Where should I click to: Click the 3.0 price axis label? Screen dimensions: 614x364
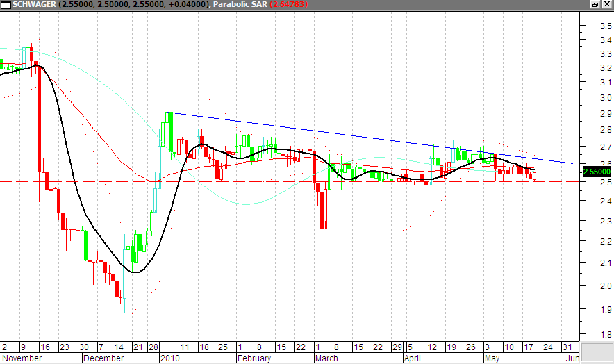point(606,98)
